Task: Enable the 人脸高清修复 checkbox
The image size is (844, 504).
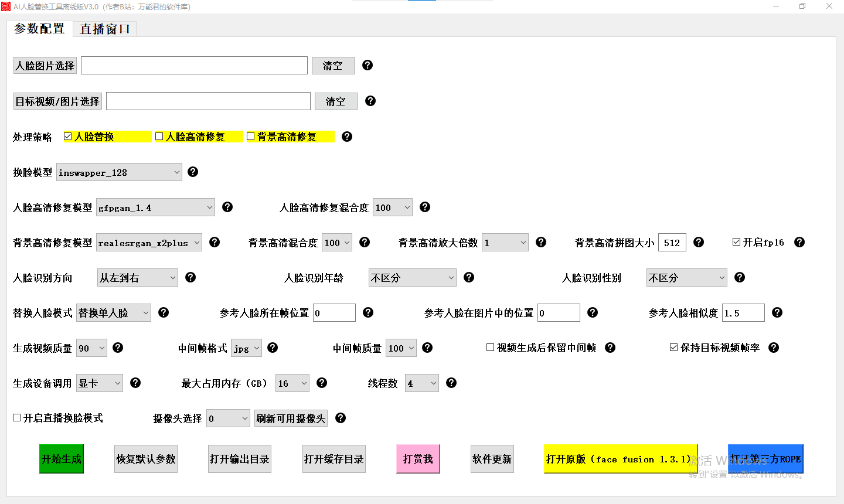Action: [159, 136]
